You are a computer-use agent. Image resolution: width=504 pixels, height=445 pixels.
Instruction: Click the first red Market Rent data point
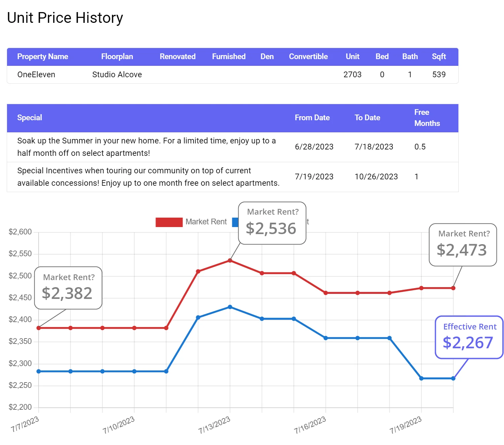39,328
